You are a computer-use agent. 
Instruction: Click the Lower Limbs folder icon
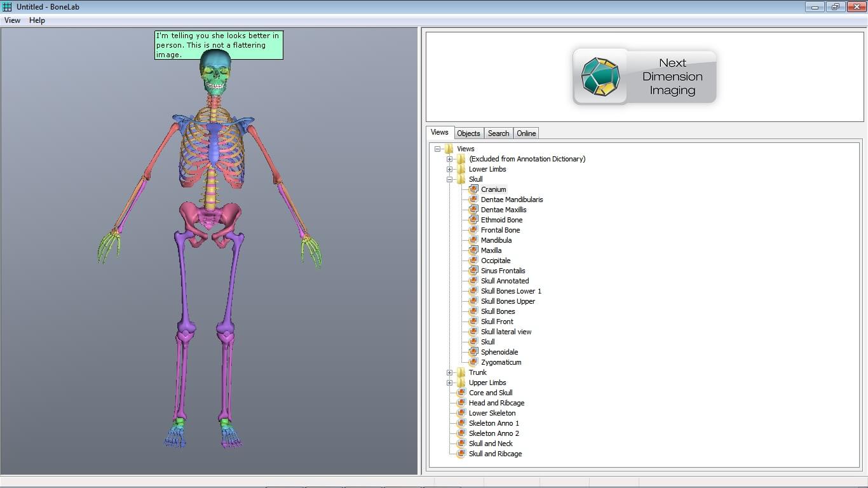click(461, 169)
